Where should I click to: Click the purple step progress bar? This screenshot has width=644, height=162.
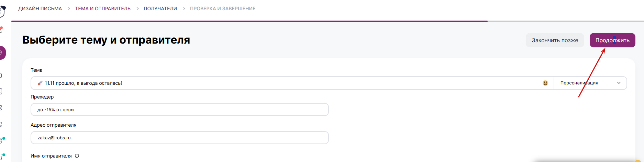click(x=249, y=21)
